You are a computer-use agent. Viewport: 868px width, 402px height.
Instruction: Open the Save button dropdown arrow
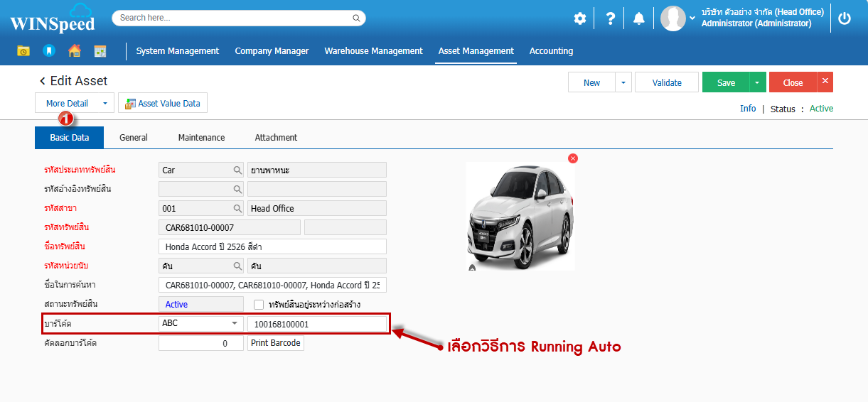(x=758, y=83)
